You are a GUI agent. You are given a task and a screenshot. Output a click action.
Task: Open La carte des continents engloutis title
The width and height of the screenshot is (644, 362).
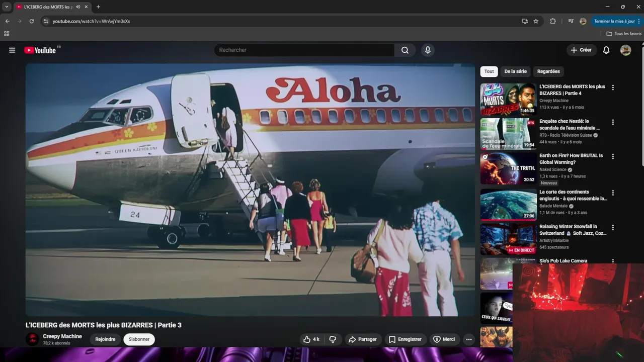574,195
